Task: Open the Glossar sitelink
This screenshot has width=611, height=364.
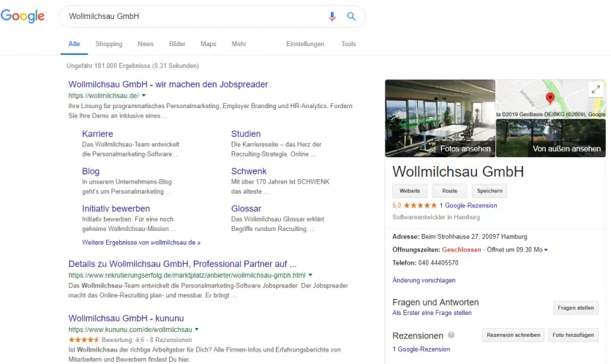Action: pyautogui.click(x=246, y=208)
